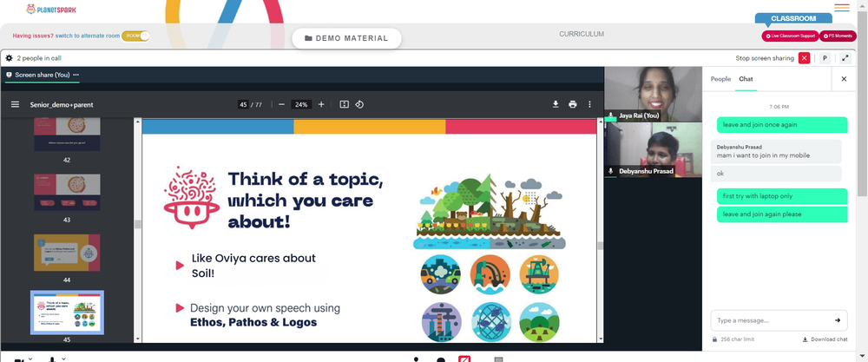
Task: Switch to the People tab
Action: (x=720, y=79)
